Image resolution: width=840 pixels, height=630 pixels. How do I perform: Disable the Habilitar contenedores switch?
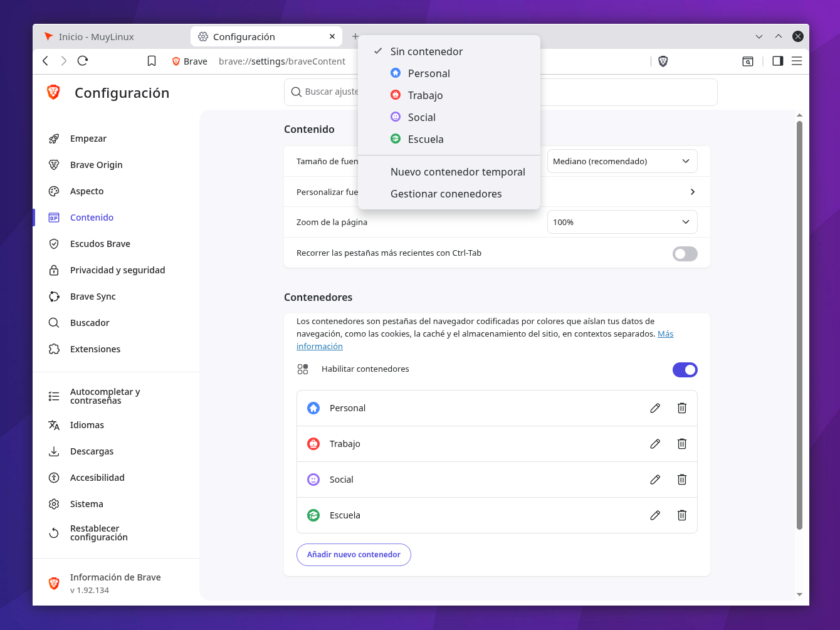(x=685, y=370)
